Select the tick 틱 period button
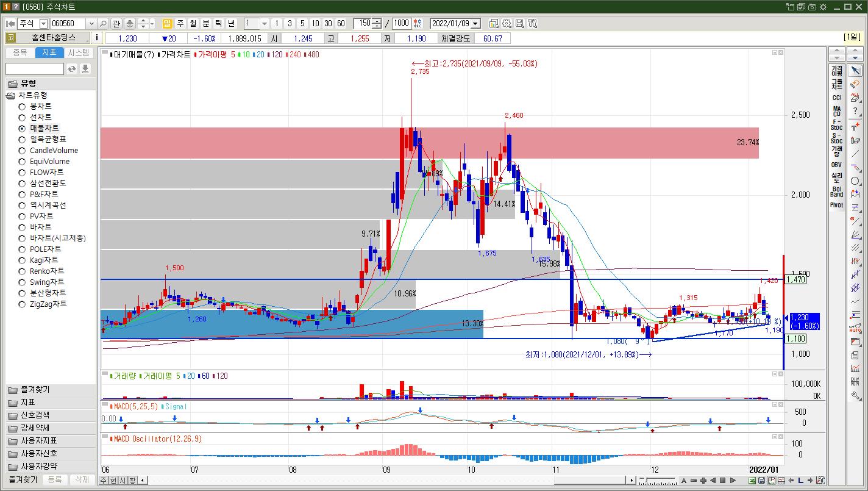Screen dimensions: 868x491 tap(219, 23)
